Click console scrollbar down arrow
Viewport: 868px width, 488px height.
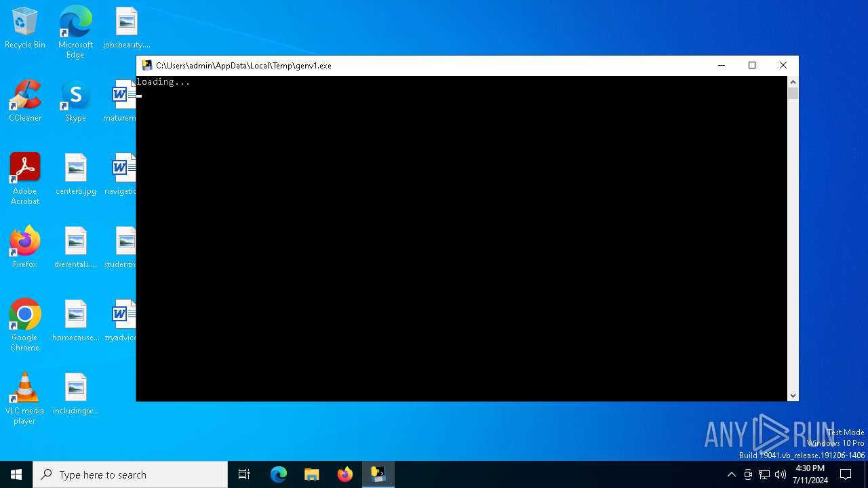point(793,396)
